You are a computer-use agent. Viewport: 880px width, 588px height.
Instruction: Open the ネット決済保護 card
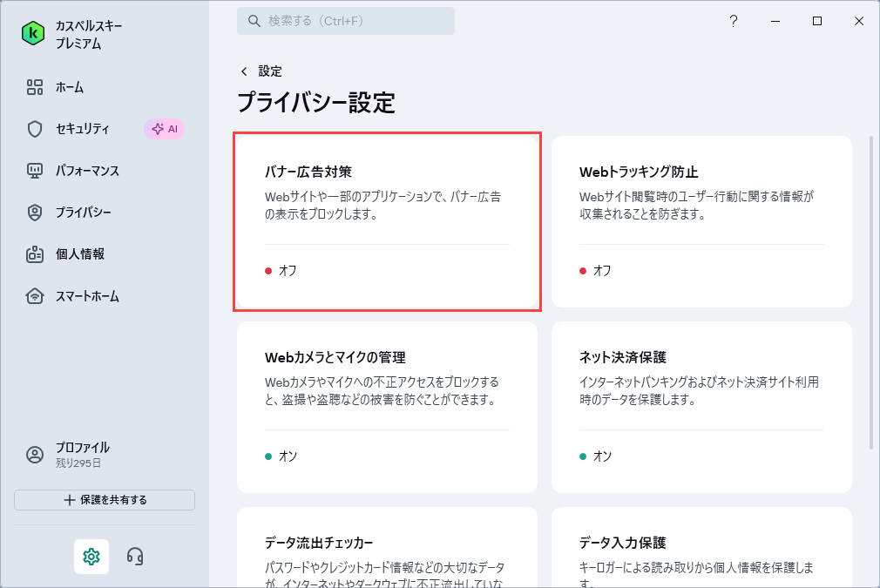pos(701,408)
